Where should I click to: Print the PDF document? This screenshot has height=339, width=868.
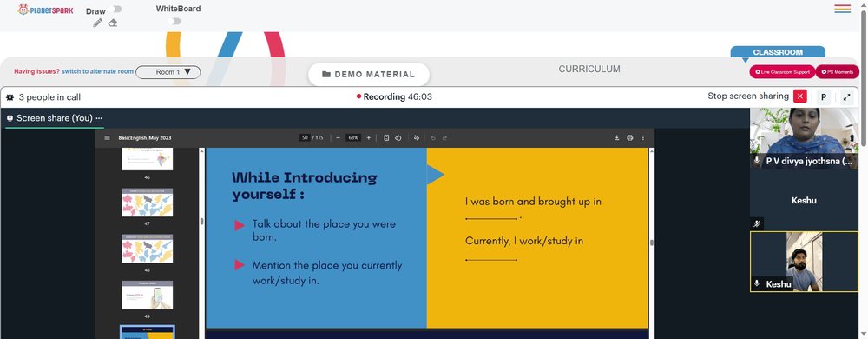[x=629, y=138]
